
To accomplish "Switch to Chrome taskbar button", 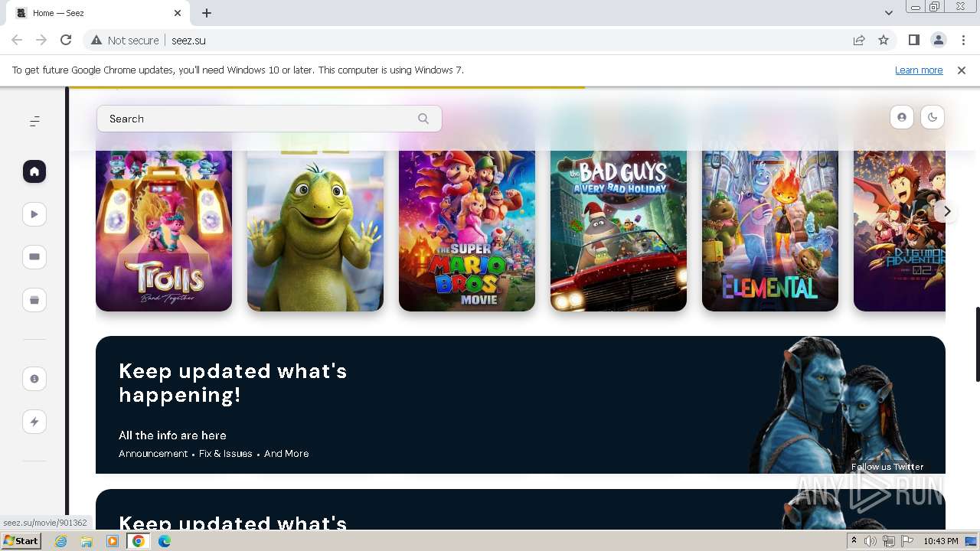I will coord(139,541).
